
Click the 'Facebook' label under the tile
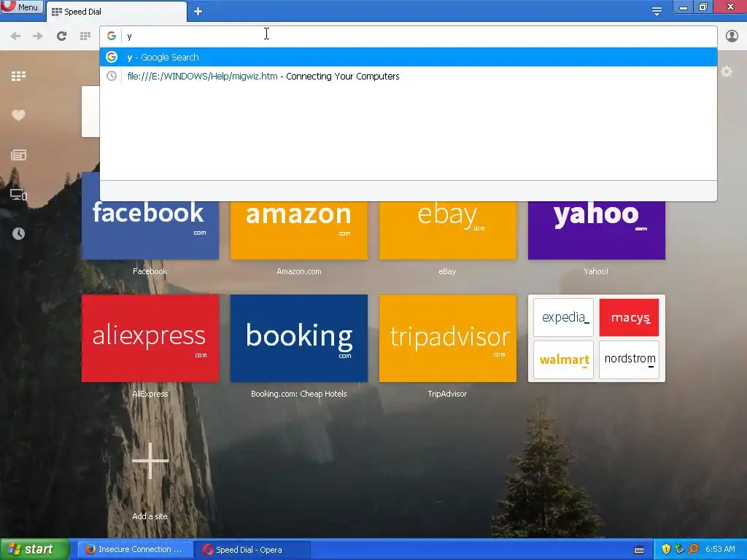pos(150,271)
